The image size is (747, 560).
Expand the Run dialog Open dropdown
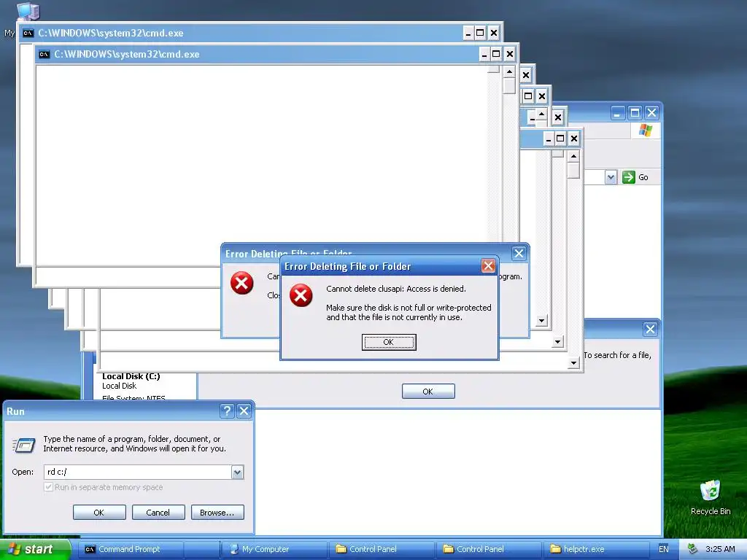[x=237, y=472]
